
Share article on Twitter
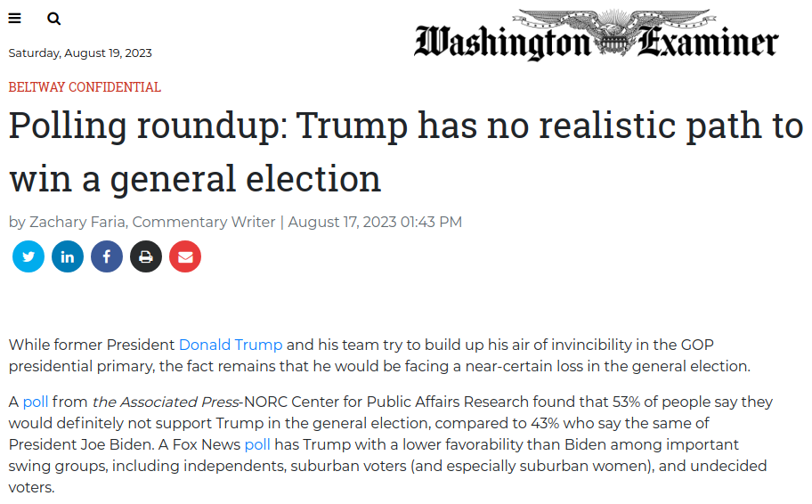pos(28,256)
